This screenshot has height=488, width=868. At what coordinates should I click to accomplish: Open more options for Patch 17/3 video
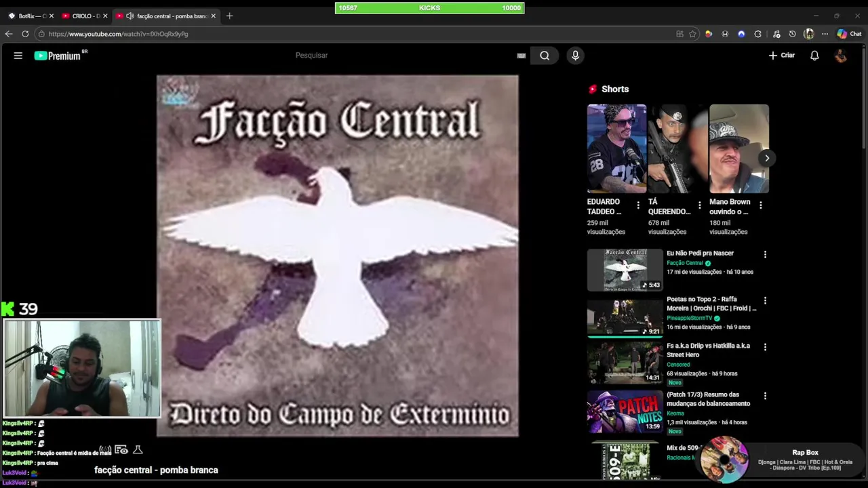click(x=765, y=396)
